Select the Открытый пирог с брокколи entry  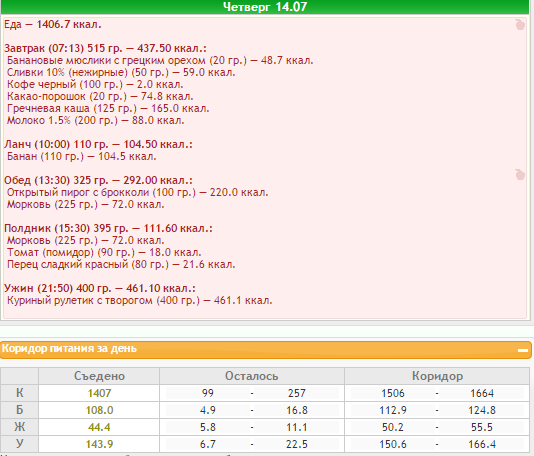tap(138, 192)
